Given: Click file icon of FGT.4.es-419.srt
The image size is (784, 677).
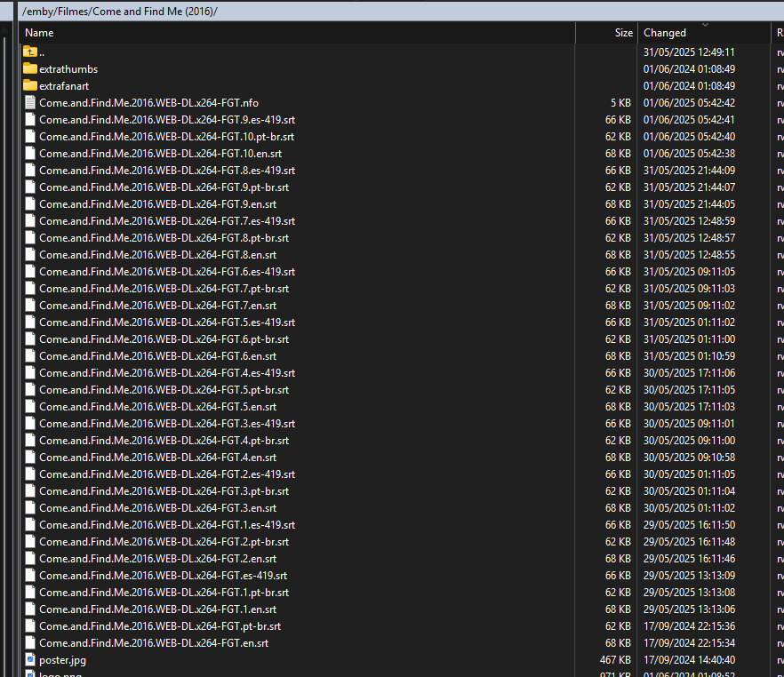Looking at the screenshot, I should click(x=30, y=373).
